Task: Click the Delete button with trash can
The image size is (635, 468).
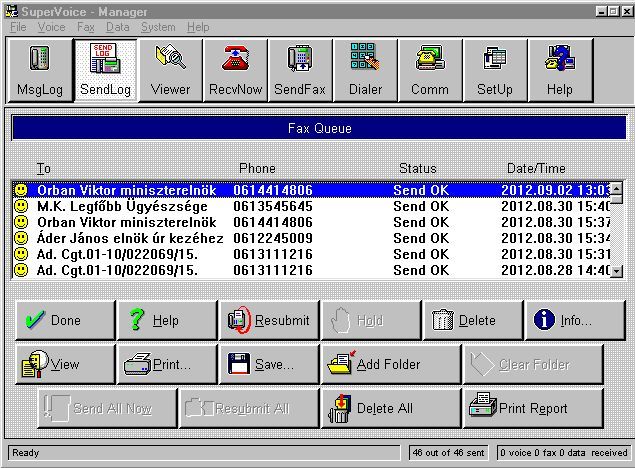Action: [473, 320]
